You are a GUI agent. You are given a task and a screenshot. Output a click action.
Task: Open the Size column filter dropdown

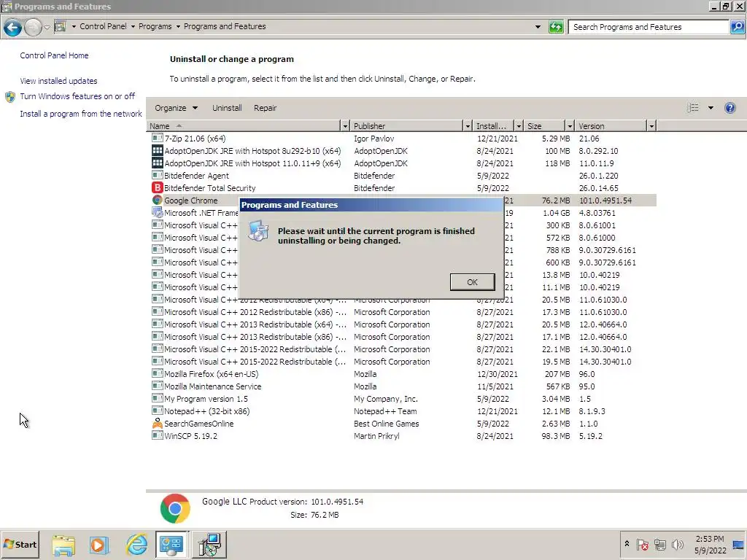click(569, 125)
